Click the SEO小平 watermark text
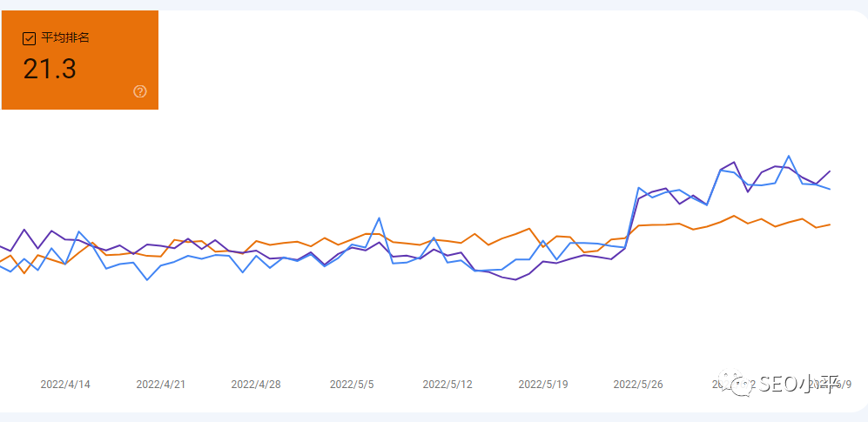868x422 pixels. (797, 384)
